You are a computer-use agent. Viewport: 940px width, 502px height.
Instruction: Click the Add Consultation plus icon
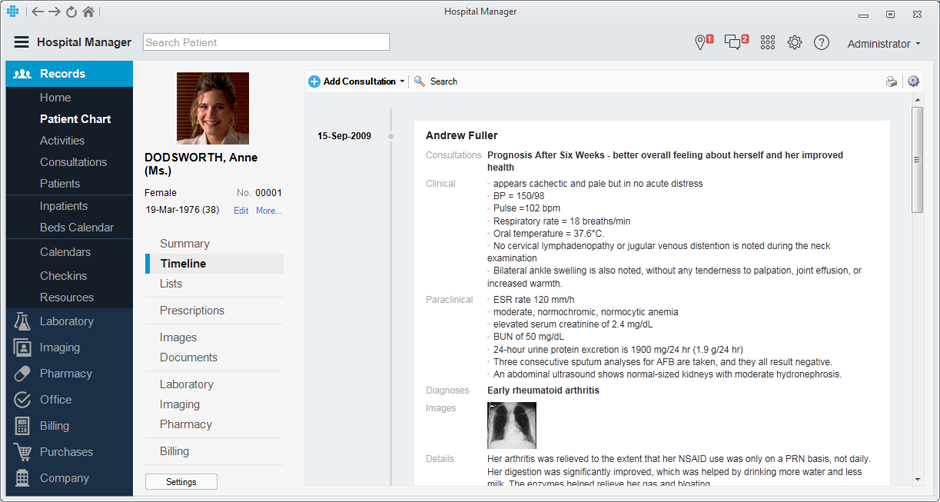(x=314, y=82)
